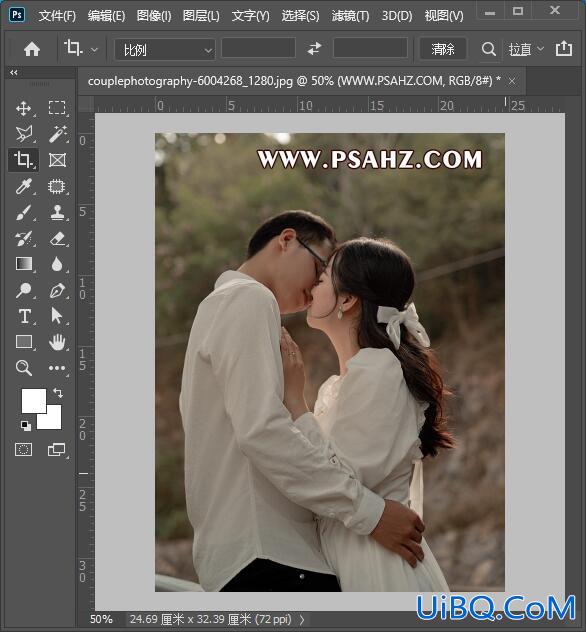The width and height of the screenshot is (586, 632).
Task: Select the Rectangular Marquee tool
Action: (x=57, y=108)
